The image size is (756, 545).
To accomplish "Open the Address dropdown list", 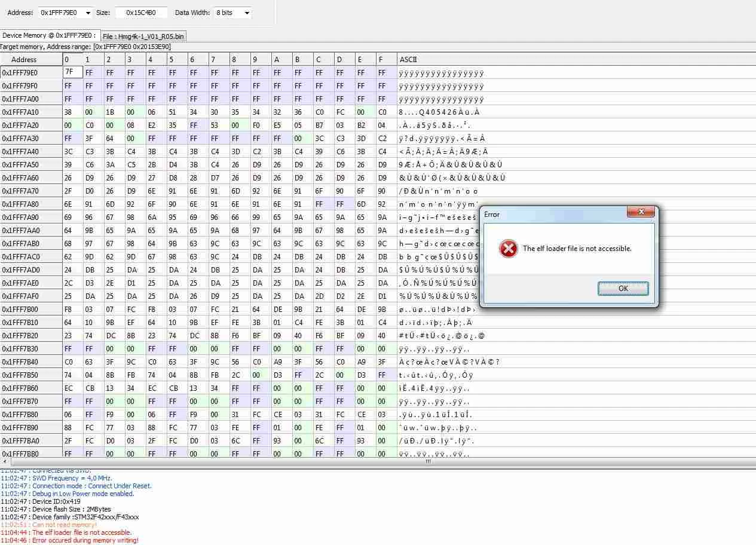I will (x=88, y=13).
